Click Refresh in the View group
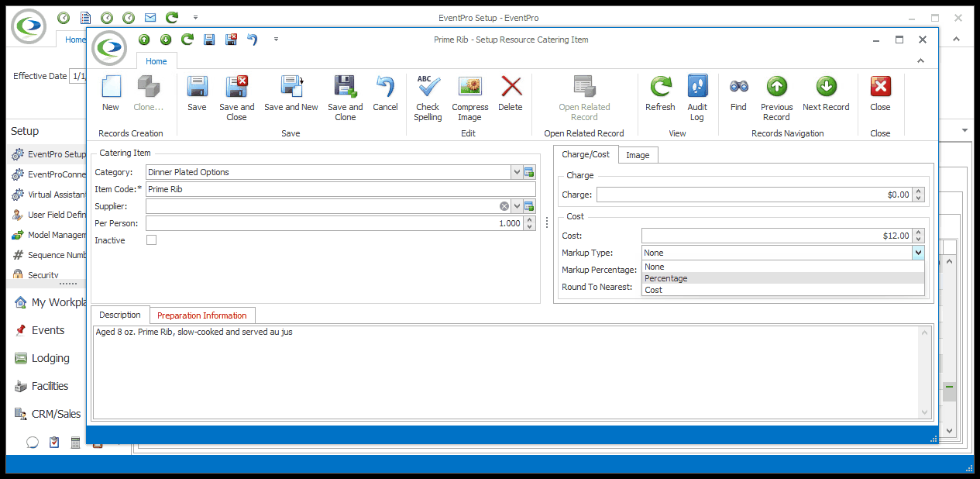Viewport: 980px width, 479px height. pos(660,94)
